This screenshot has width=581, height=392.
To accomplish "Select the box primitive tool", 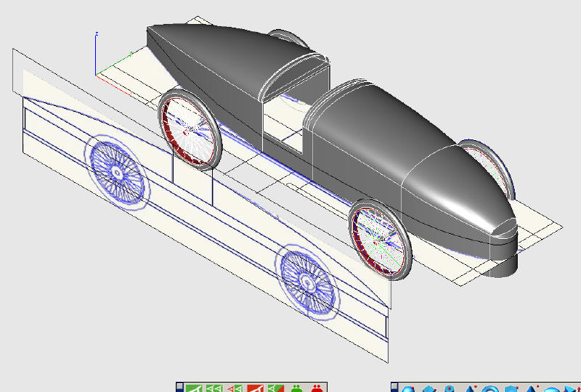I will [429, 388].
